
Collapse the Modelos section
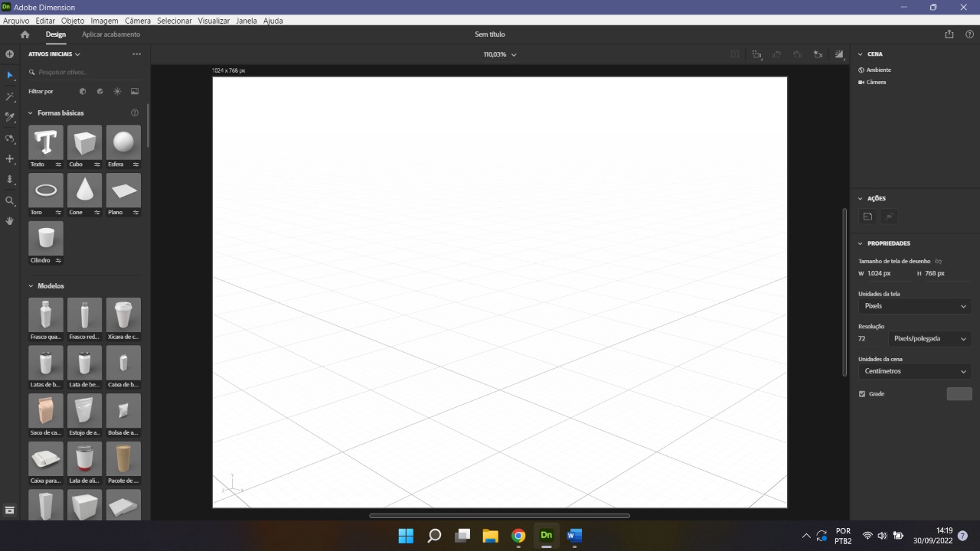31,286
